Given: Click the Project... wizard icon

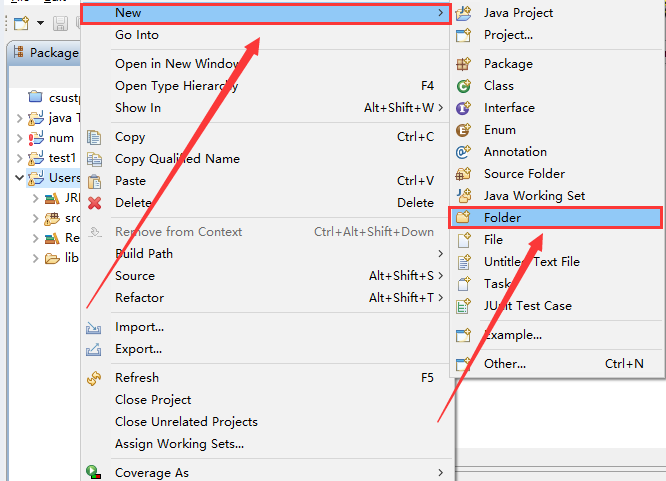Looking at the screenshot, I should [463, 35].
